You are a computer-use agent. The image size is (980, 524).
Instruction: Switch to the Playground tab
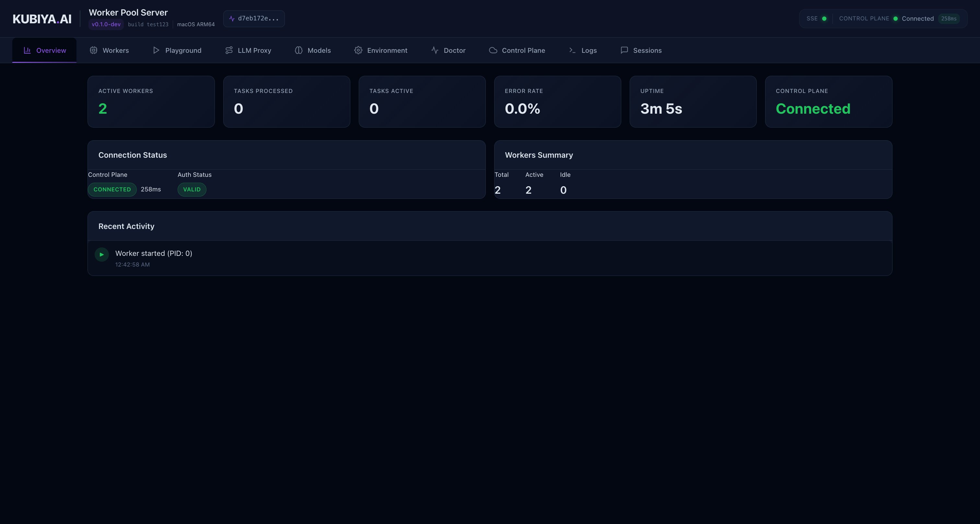(177, 50)
